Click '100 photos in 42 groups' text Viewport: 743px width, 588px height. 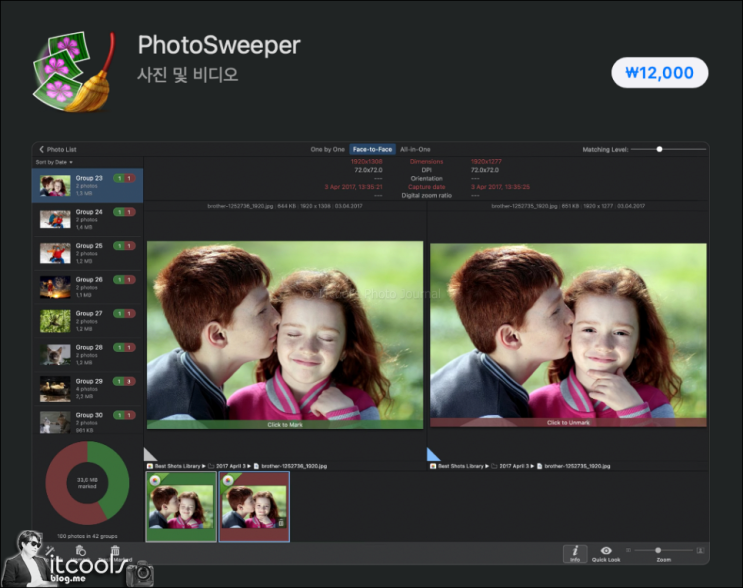pos(87,536)
